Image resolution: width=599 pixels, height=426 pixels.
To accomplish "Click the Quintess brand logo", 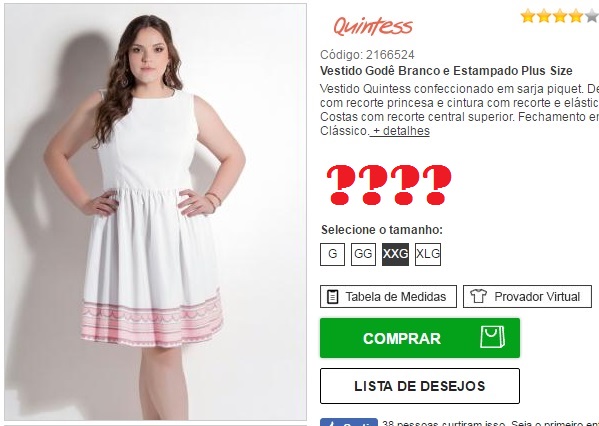I will point(373,26).
